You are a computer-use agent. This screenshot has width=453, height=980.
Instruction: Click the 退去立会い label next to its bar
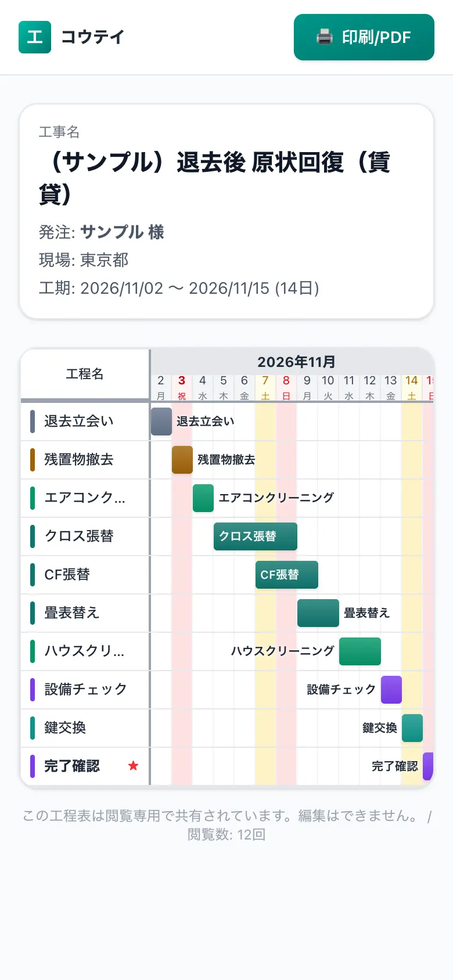[x=206, y=421]
